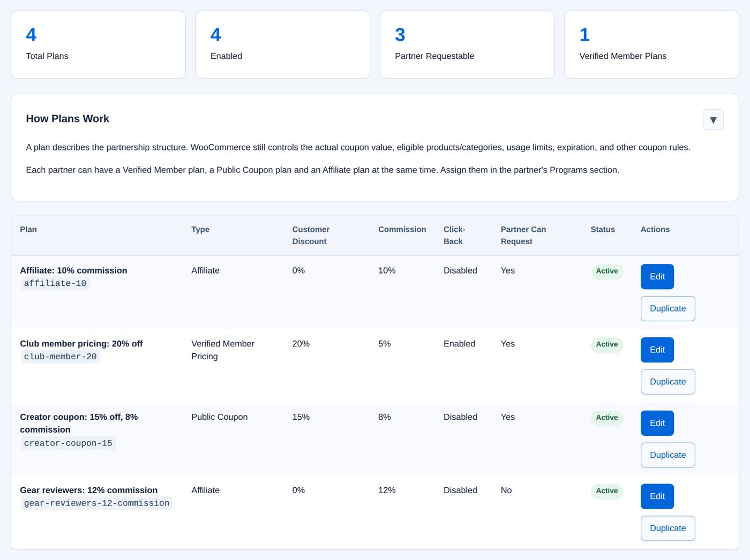Edit the Affiliate: 10% commission plan

(657, 276)
